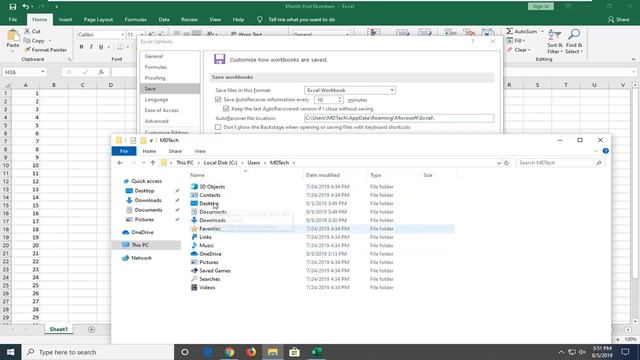Click the Insert Function fx icon

101,72
